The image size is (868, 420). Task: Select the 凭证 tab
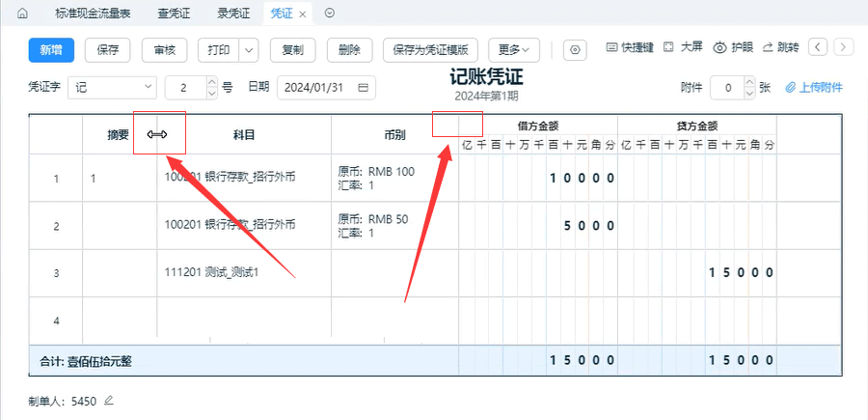(282, 14)
